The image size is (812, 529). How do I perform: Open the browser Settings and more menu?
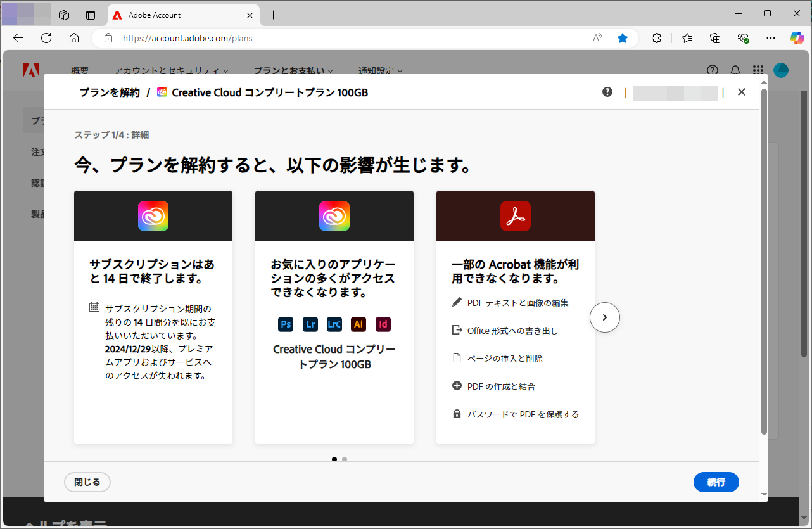(x=771, y=38)
